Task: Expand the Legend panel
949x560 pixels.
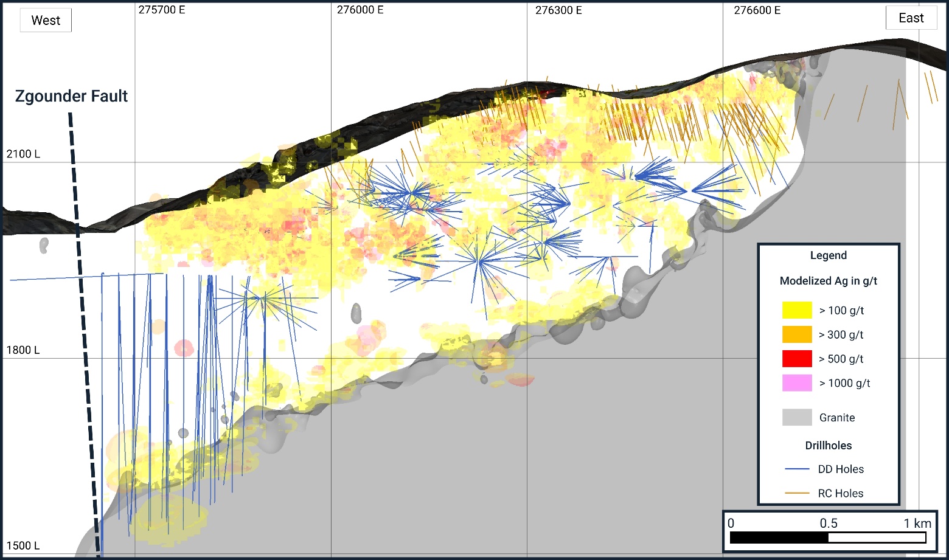Action: pyautogui.click(x=829, y=255)
